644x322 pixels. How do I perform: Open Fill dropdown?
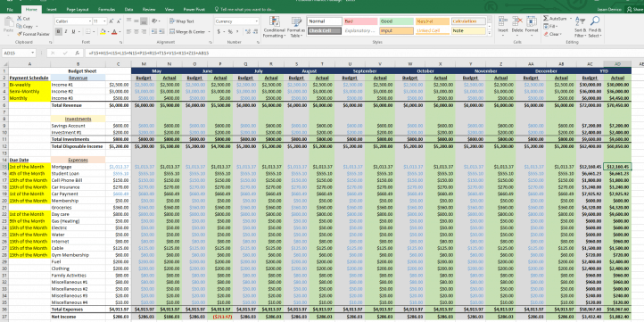click(551, 26)
